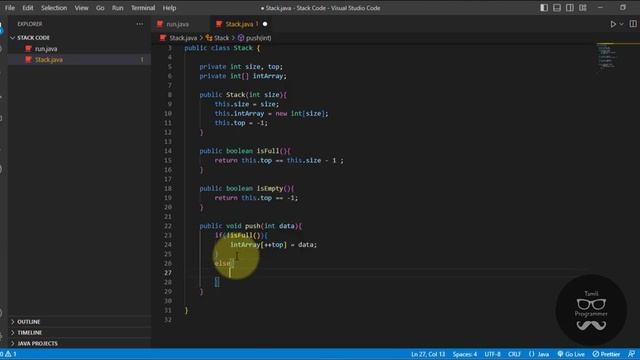640x360 pixels.
Task: Click the 'private int[] intArray;' line
Action: coord(243,76)
